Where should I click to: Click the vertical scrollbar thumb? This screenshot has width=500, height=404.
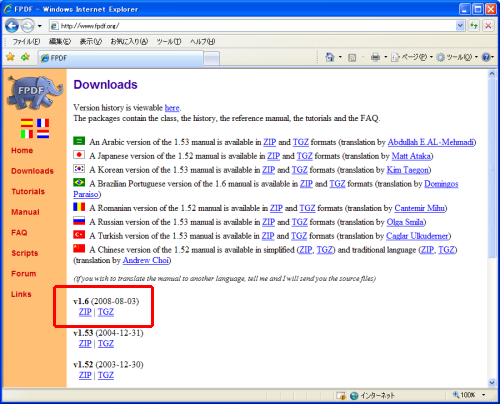point(492,168)
